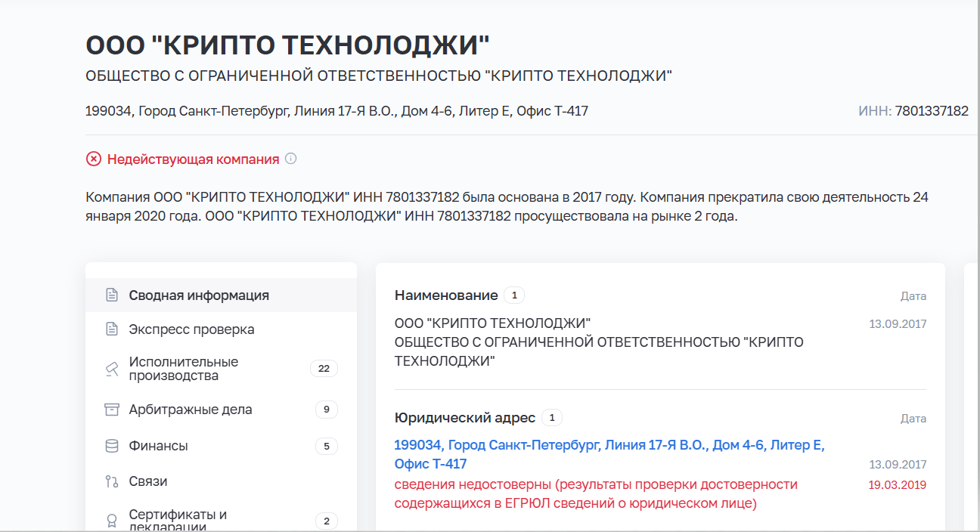This screenshot has width=980, height=532.
Task: Click the short company name in the Наименование card
Action: pyautogui.click(x=493, y=323)
